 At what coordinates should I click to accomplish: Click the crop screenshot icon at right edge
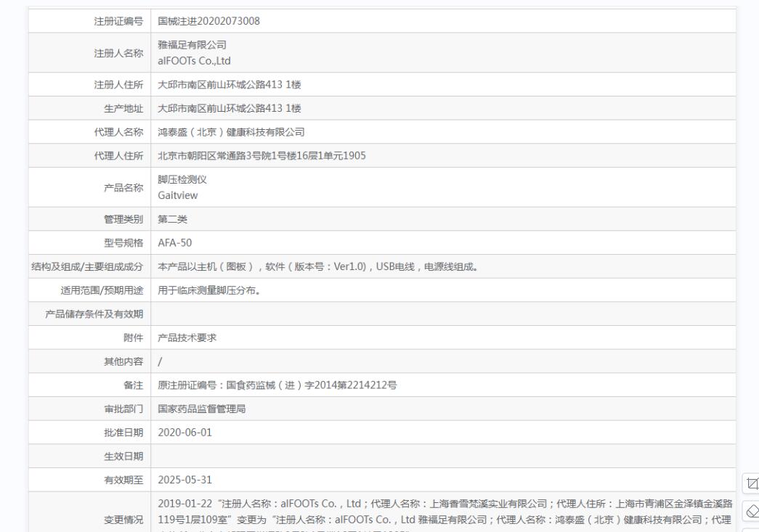tap(752, 483)
